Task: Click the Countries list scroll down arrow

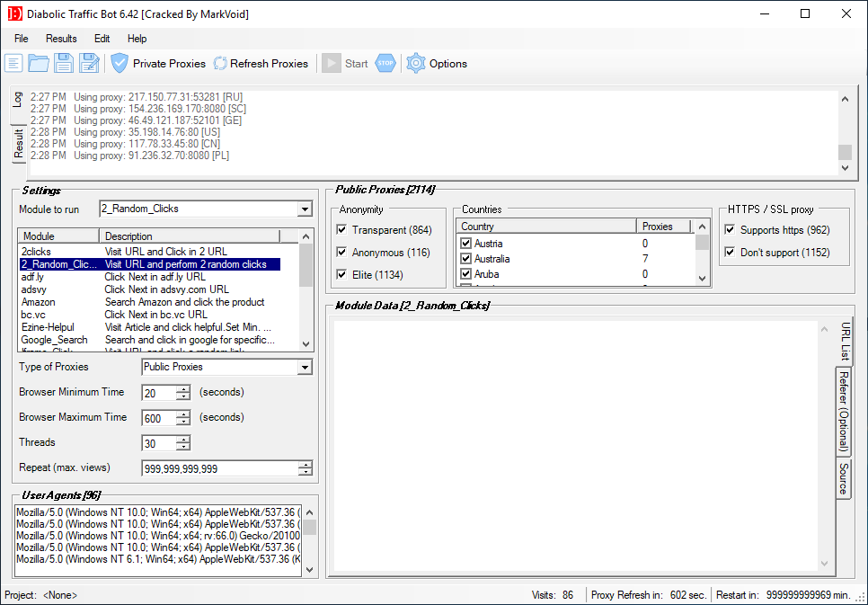Action: pos(702,278)
